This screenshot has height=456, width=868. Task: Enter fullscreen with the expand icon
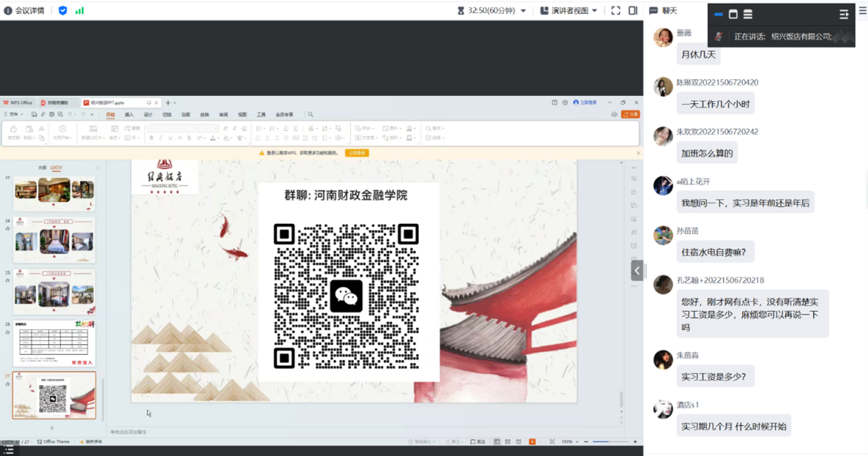(615, 10)
